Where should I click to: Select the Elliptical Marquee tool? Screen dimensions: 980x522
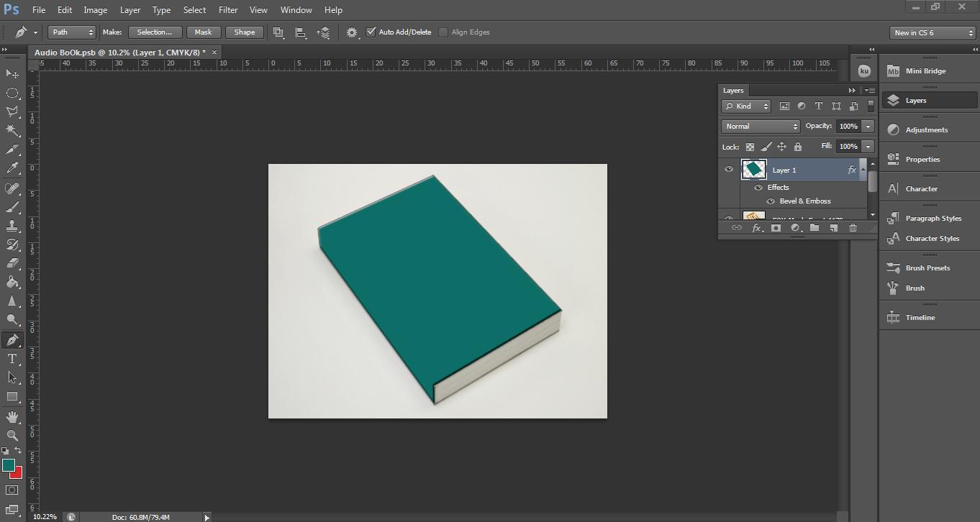click(12, 93)
